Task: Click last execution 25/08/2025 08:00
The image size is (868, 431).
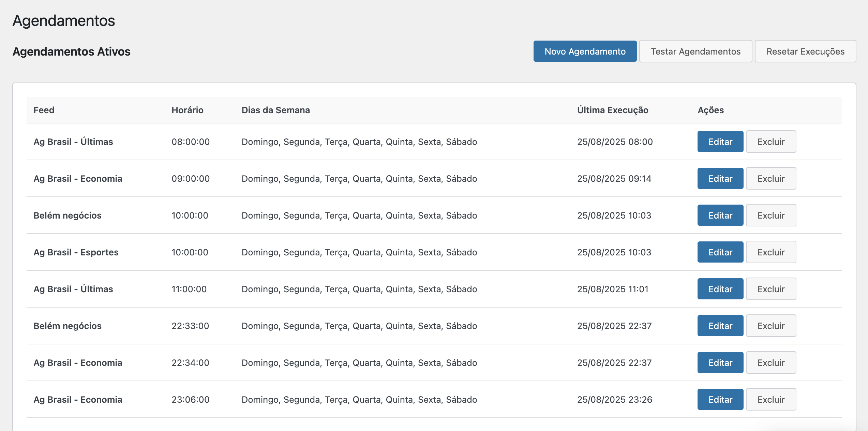Action: point(615,142)
